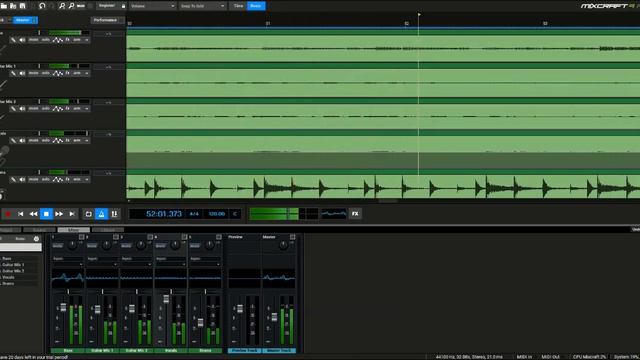Open the Snap To Grid dropdown
640x360 pixels.
tap(202, 6)
